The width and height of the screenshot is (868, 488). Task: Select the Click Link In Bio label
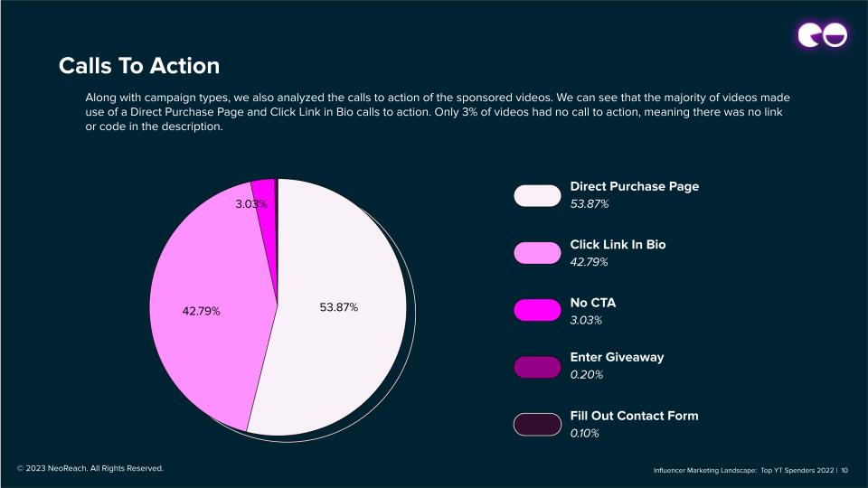pyautogui.click(x=618, y=244)
